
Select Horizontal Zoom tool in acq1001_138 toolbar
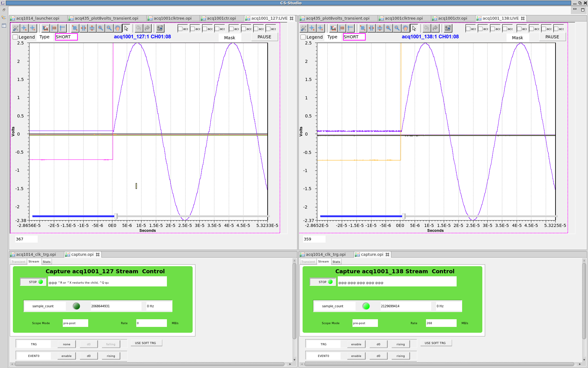pyautogui.click(x=371, y=28)
